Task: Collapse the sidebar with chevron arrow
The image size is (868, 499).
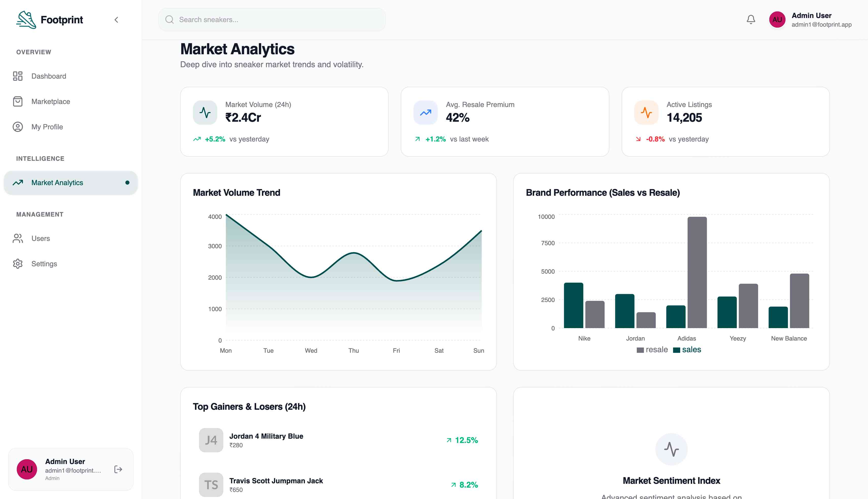Action: 116,20
